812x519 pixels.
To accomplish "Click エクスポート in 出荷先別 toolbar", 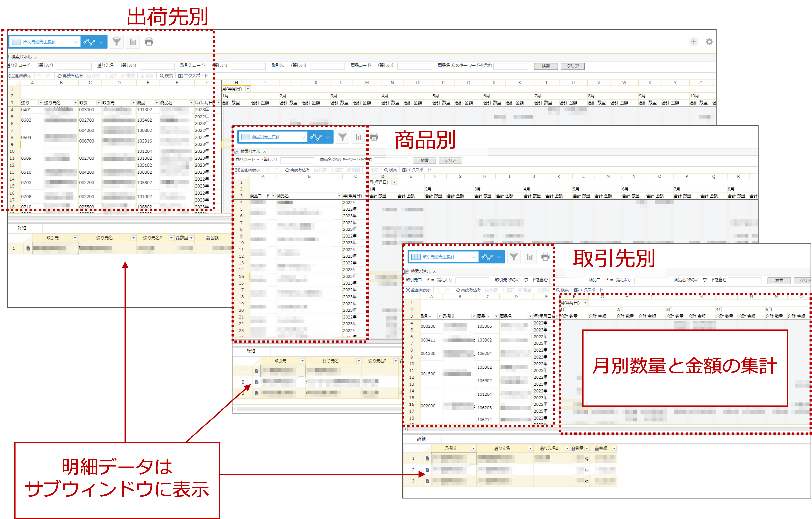I will tap(193, 76).
